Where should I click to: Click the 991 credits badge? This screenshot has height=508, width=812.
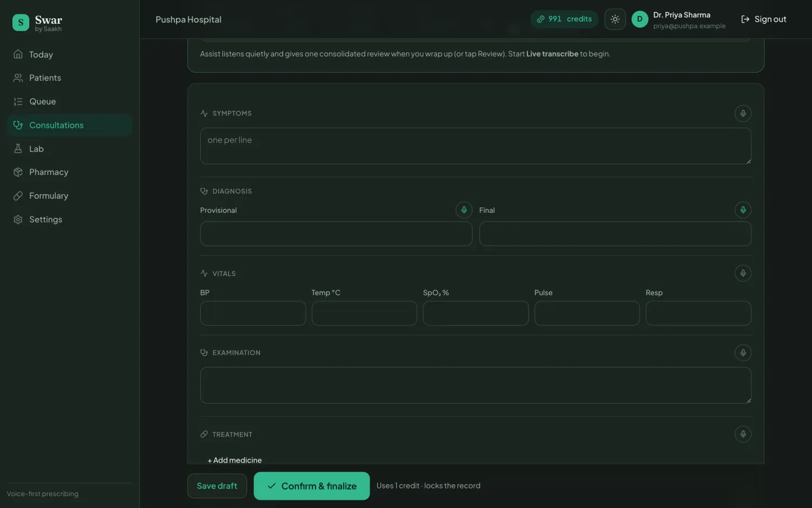click(564, 19)
